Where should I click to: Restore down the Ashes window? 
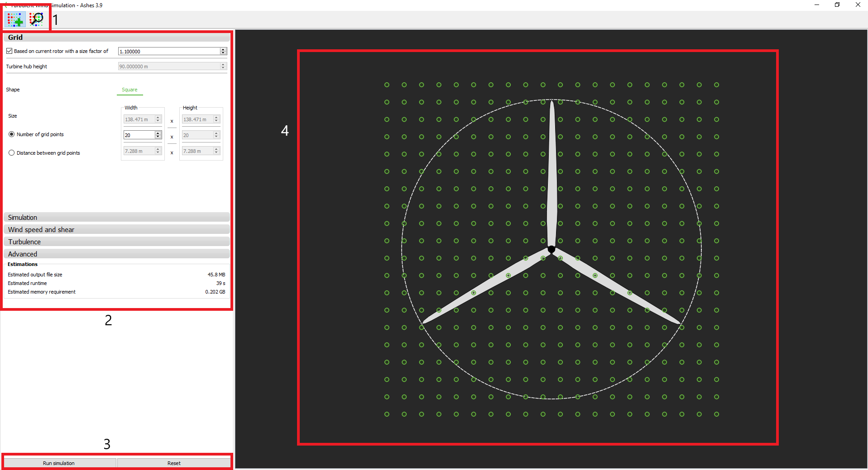pyautogui.click(x=837, y=5)
